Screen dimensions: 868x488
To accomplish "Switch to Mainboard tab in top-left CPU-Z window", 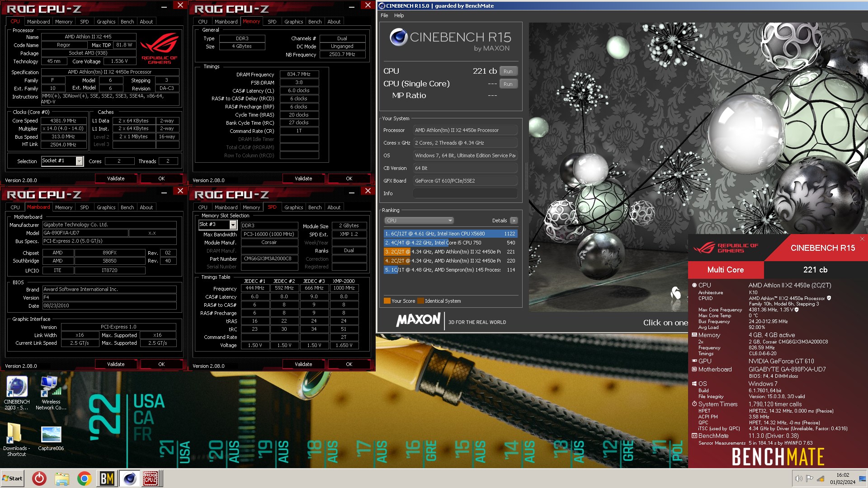I will [x=38, y=22].
